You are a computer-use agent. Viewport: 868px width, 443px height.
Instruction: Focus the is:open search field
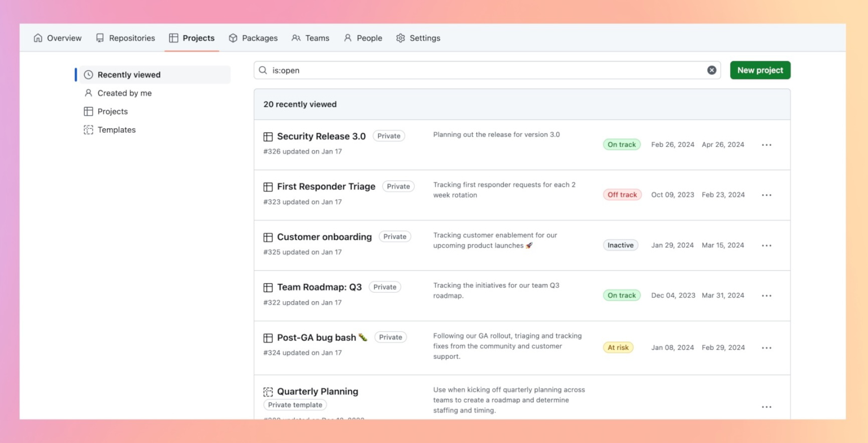487,70
